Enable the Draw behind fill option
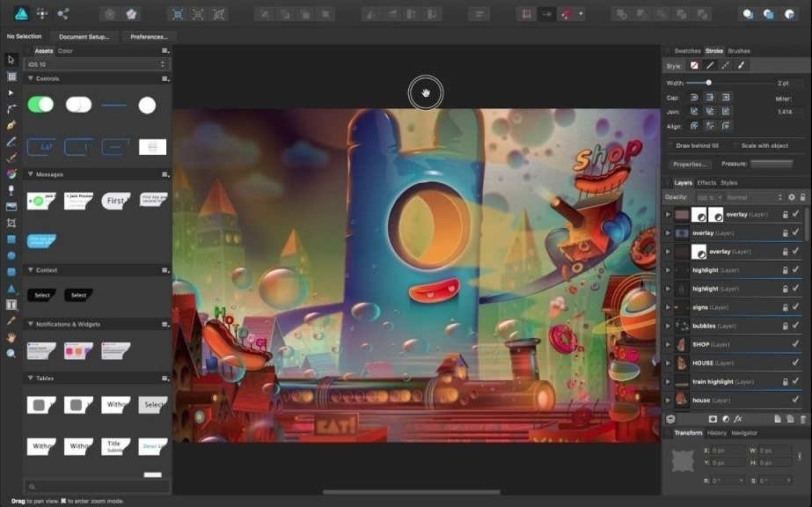This screenshot has height=507, width=812. tap(671, 145)
